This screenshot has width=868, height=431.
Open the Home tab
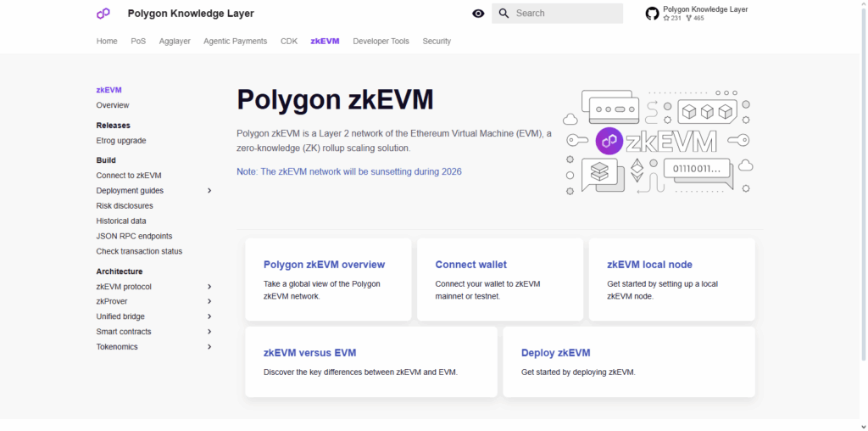[x=107, y=41]
